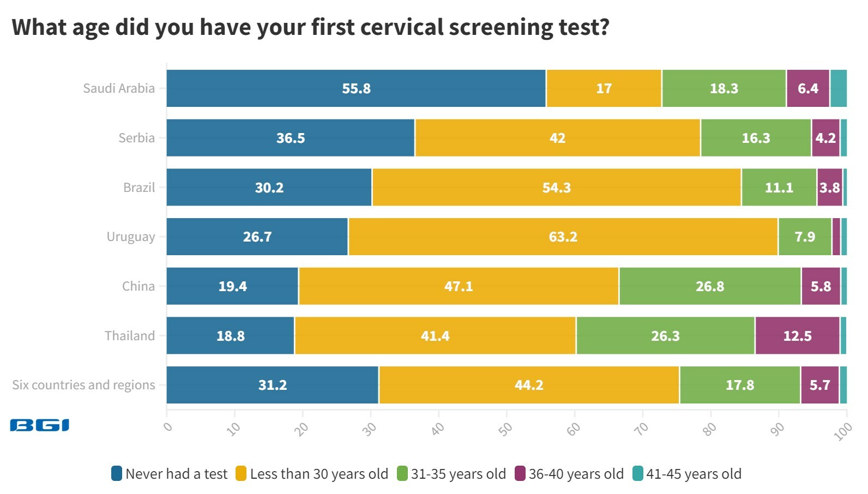
Task: Click the BGI logo
Action: (x=39, y=425)
